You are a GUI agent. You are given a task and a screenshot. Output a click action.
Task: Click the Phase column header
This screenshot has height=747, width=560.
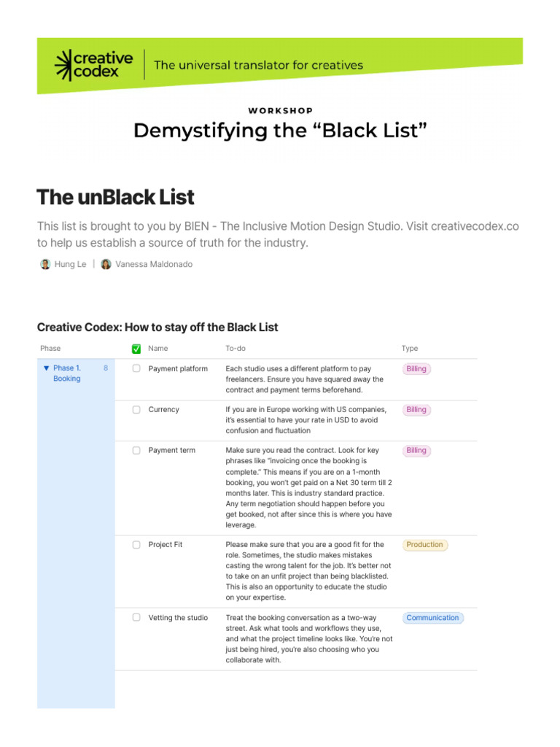[50, 349]
